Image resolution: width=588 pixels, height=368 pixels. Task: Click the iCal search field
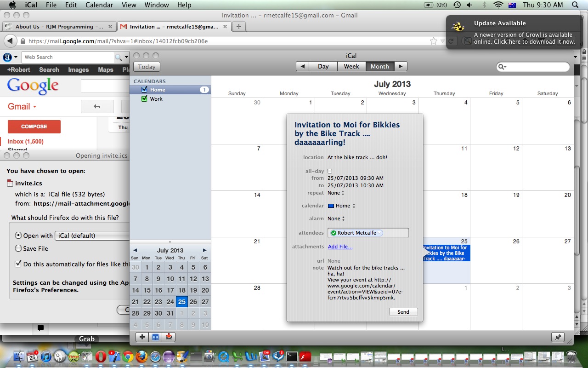click(535, 67)
